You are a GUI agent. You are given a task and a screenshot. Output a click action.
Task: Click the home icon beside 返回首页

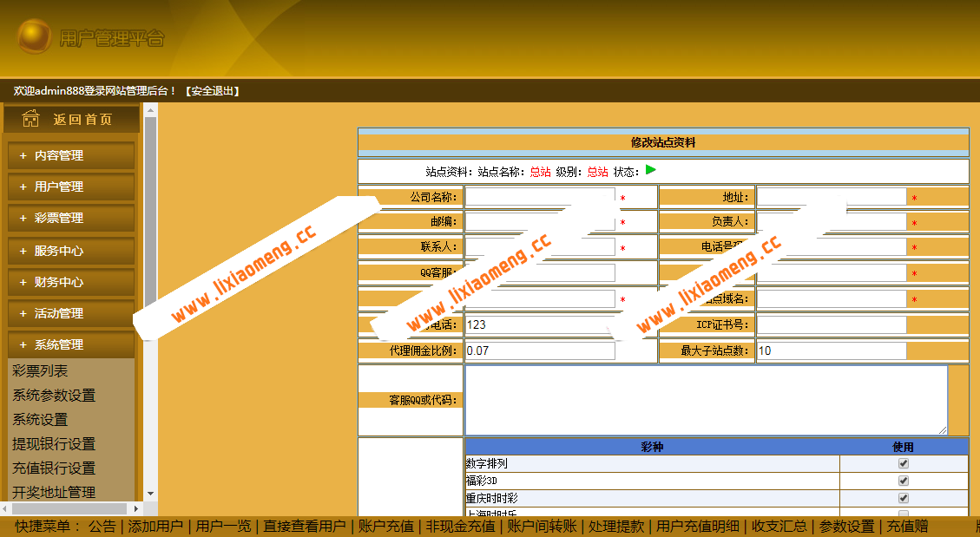pyautogui.click(x=30, y=119)
